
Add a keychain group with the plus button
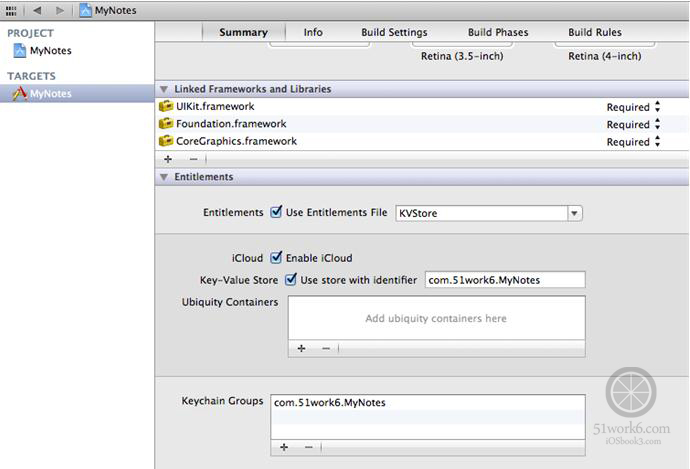click(x=284, y=447)
